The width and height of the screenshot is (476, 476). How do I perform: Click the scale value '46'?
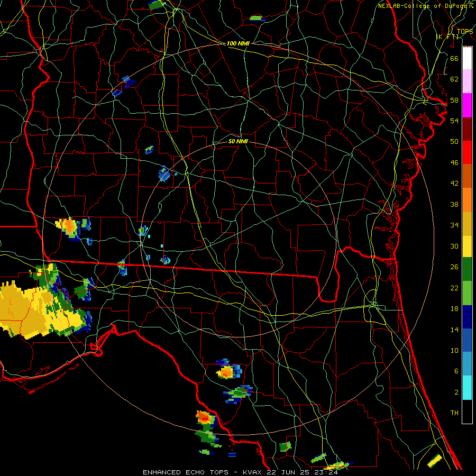tap(454, 163)
